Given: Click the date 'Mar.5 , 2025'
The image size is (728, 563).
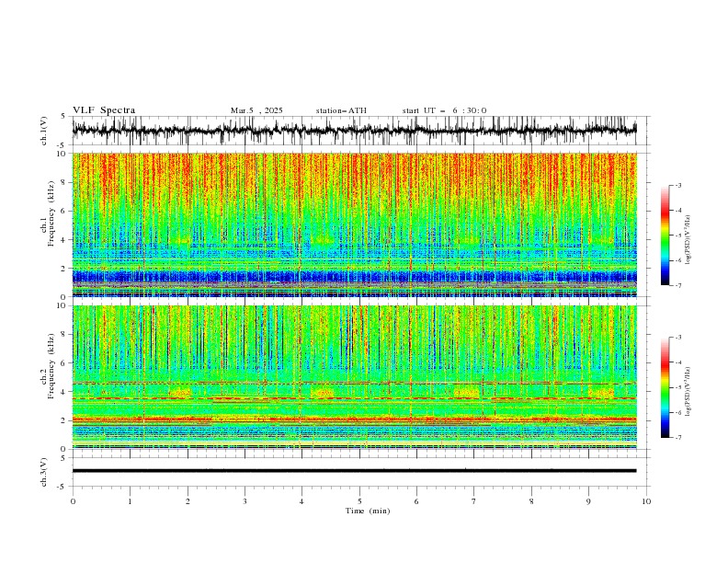Looking at the screenshot, I should pos(256,110).
